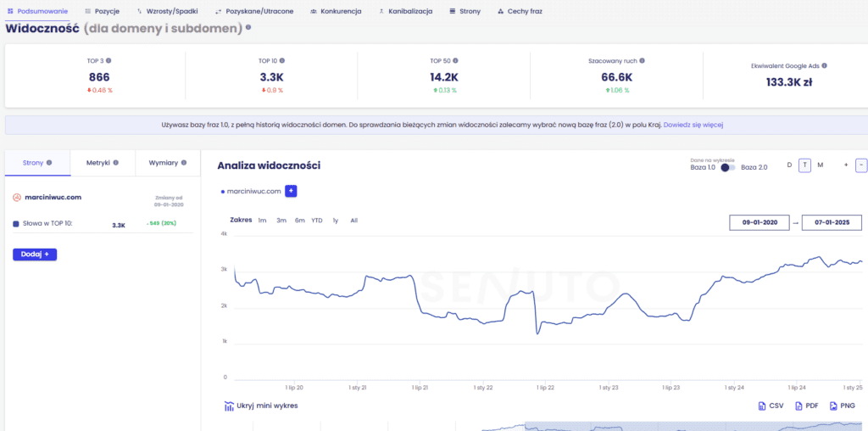Image resolution: width=868 pixels, height=431 pixels.
Task: Open the end date picker 07-01-2025
Action: [x=832, y=222]
